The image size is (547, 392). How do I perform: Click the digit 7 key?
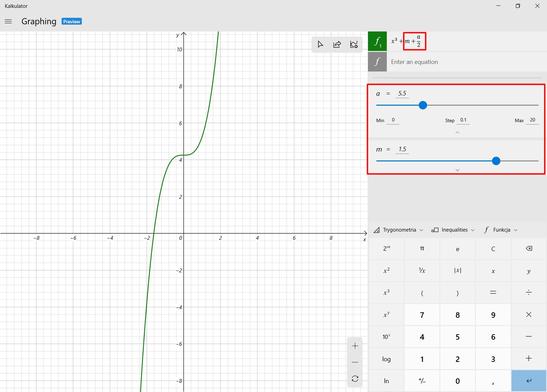pyautogui.click(x=422, y=315)
